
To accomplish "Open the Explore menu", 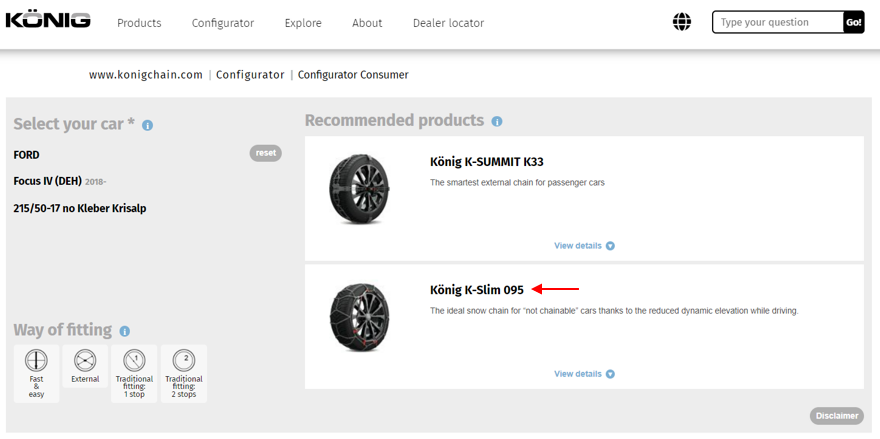I will [x=303, y=23].
